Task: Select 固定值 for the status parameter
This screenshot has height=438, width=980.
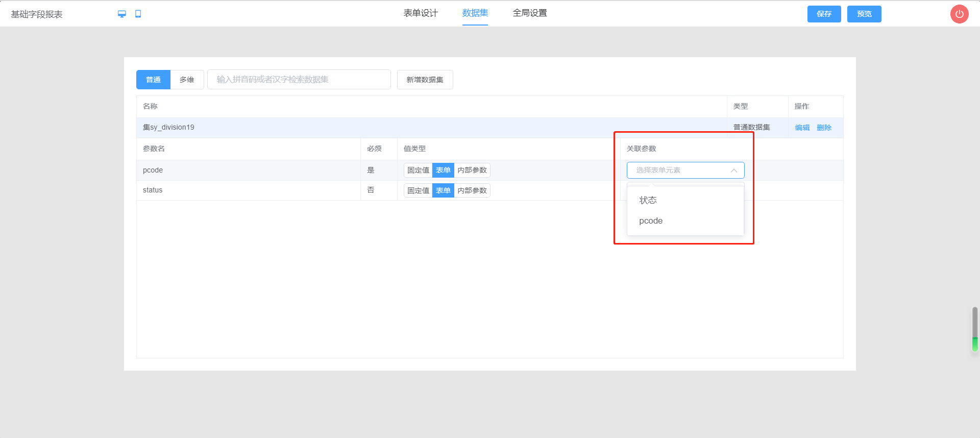Action: pos(418,190)
